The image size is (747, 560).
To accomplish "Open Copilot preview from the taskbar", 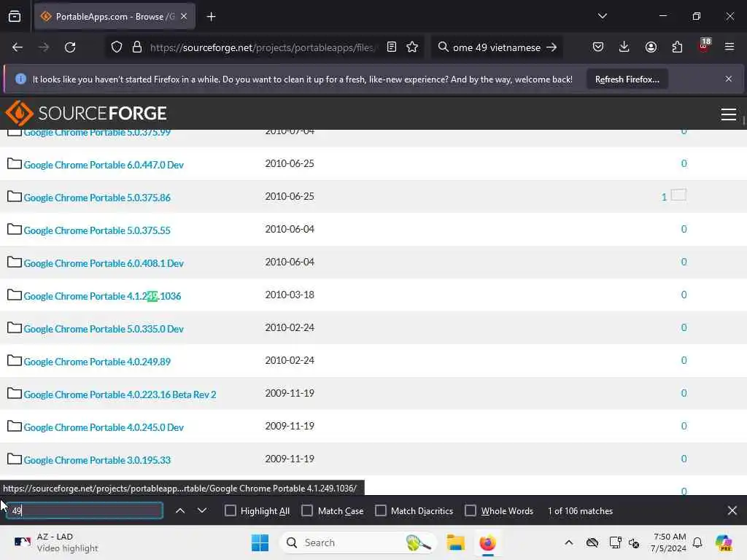I will pyautogui.click(x=724, y=542).
